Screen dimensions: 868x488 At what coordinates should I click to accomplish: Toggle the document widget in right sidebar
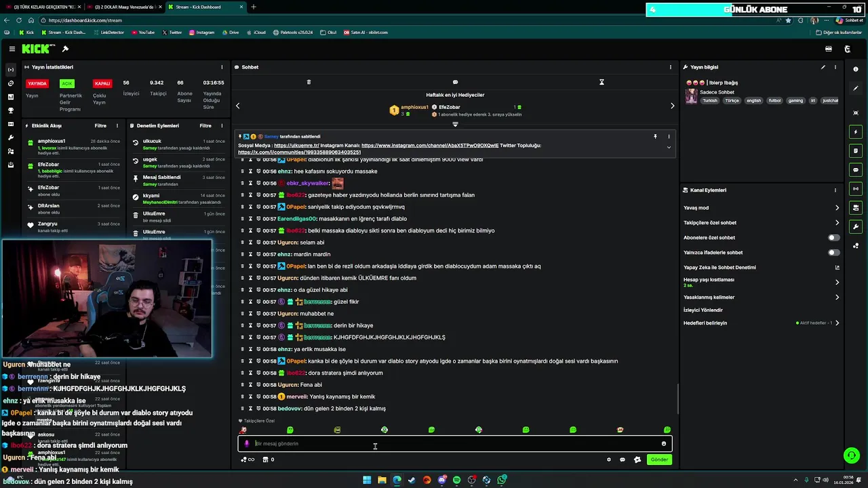click(856, 150)
